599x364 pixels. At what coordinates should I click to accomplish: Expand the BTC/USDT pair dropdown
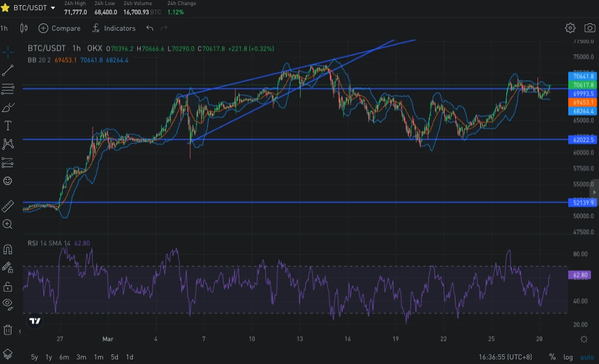click(53, 8)
